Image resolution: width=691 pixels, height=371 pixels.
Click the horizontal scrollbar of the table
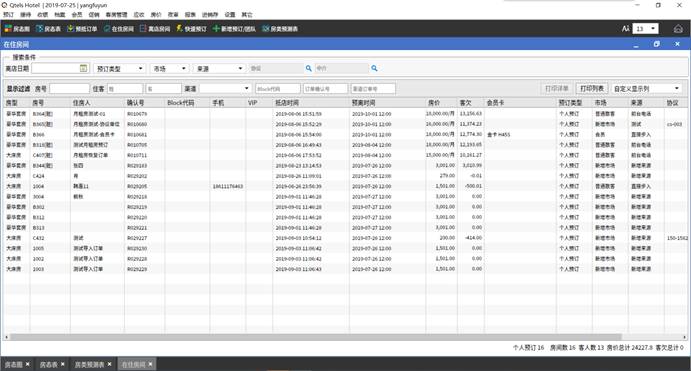point(315,337)
